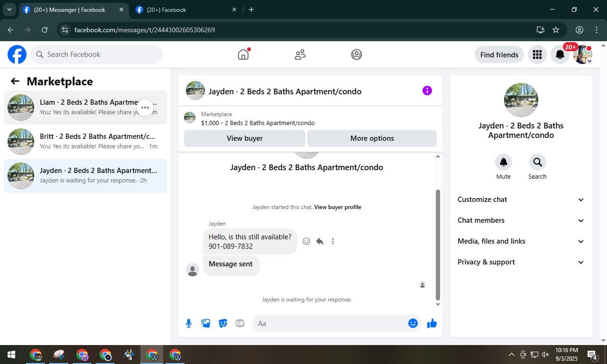Show hidden system tray icons

click(511, 355)
